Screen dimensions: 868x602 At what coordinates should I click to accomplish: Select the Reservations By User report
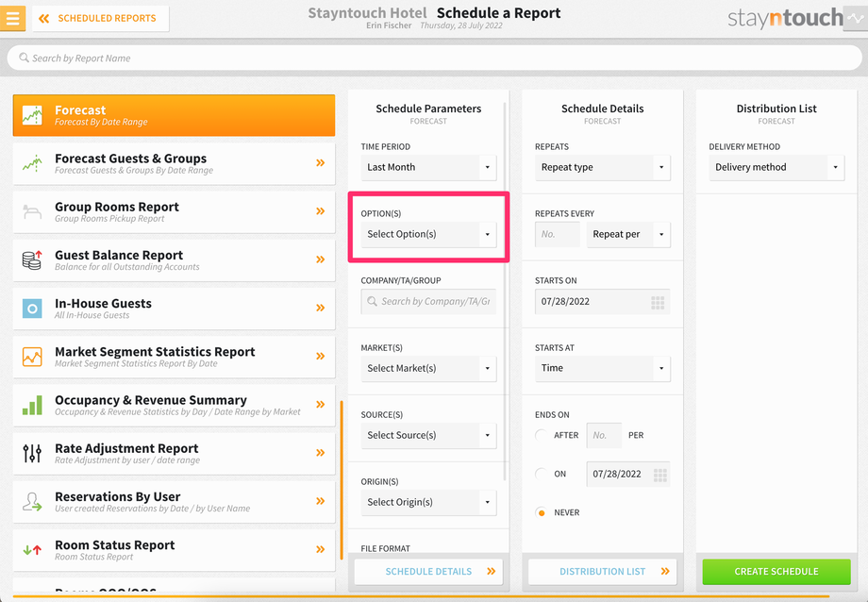pos(174,501)
